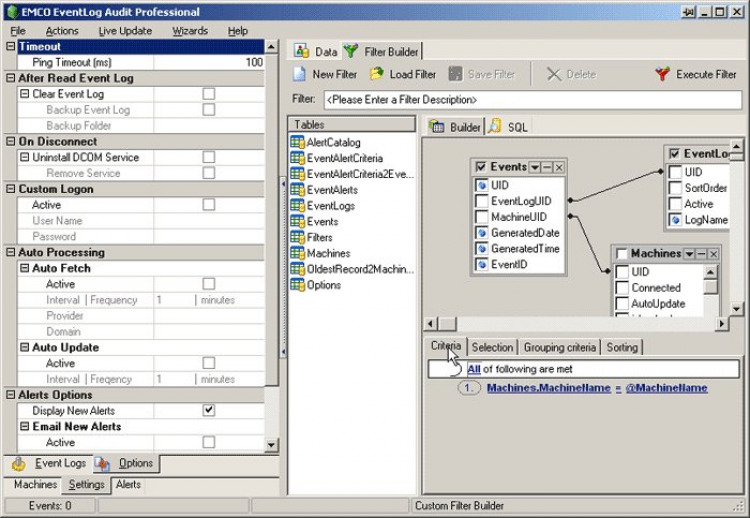Click the pin icon in title bar
Image resolution: width=750 pixels, height=518 pixels.
point(688,12)
